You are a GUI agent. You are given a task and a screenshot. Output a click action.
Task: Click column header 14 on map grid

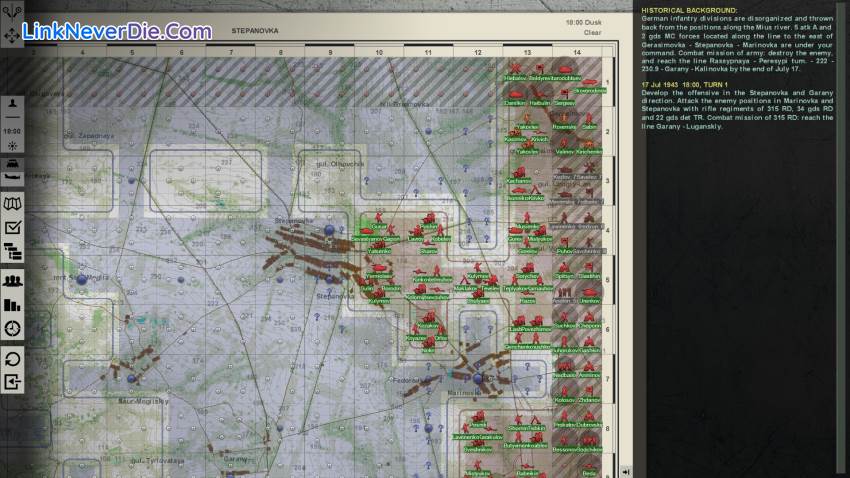click(577, 53)
